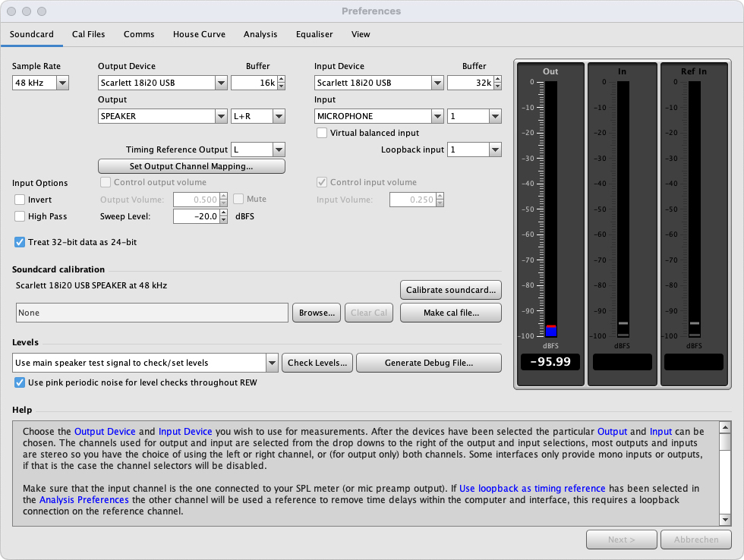
Task: Browse for a soundcard calibration file
Action: tap(316, 313)
